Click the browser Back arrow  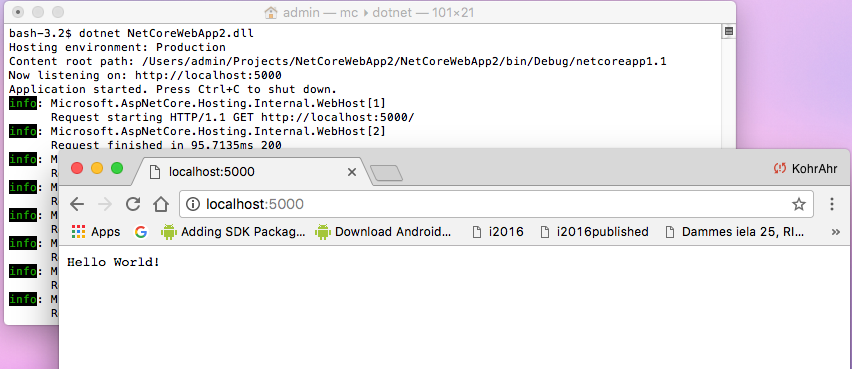tap(77, 204)
